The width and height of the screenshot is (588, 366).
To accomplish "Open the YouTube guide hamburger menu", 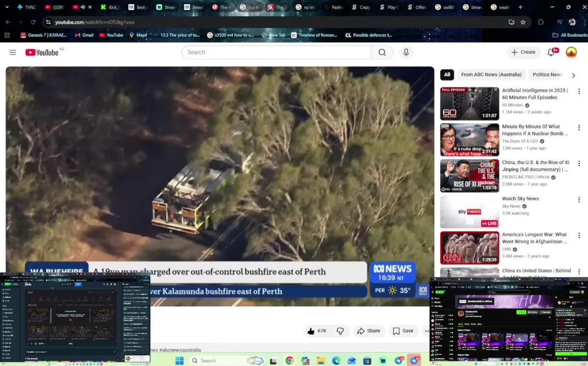I will (13, 52).
